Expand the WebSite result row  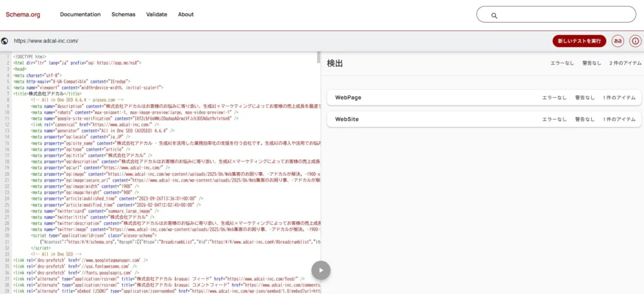coord(484,119)
